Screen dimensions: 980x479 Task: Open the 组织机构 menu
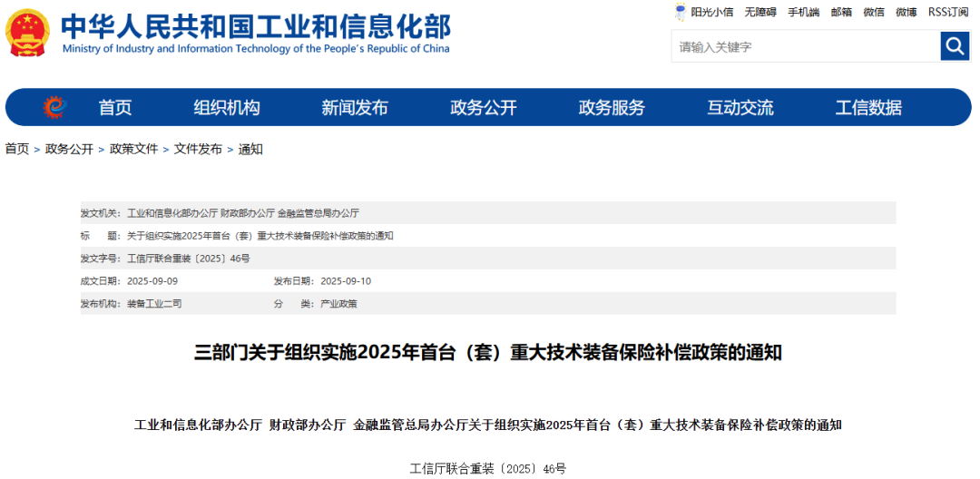tap(226, 108)
